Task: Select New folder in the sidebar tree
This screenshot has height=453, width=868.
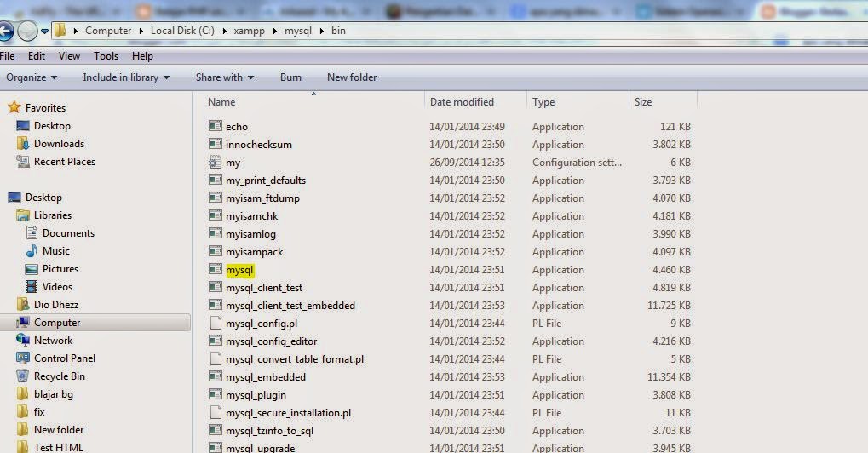Action: click(x=59, y=430)
